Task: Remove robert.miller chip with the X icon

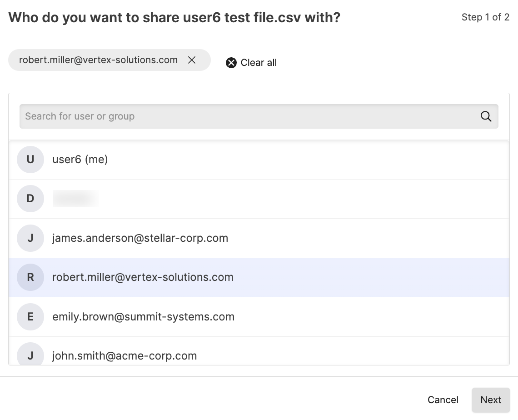Action: [192, 60]
